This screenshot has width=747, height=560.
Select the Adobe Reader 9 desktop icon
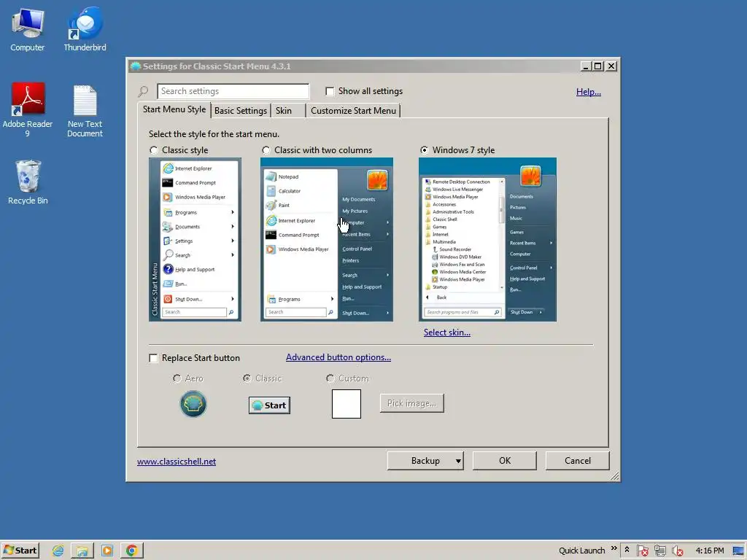[28, 109]
